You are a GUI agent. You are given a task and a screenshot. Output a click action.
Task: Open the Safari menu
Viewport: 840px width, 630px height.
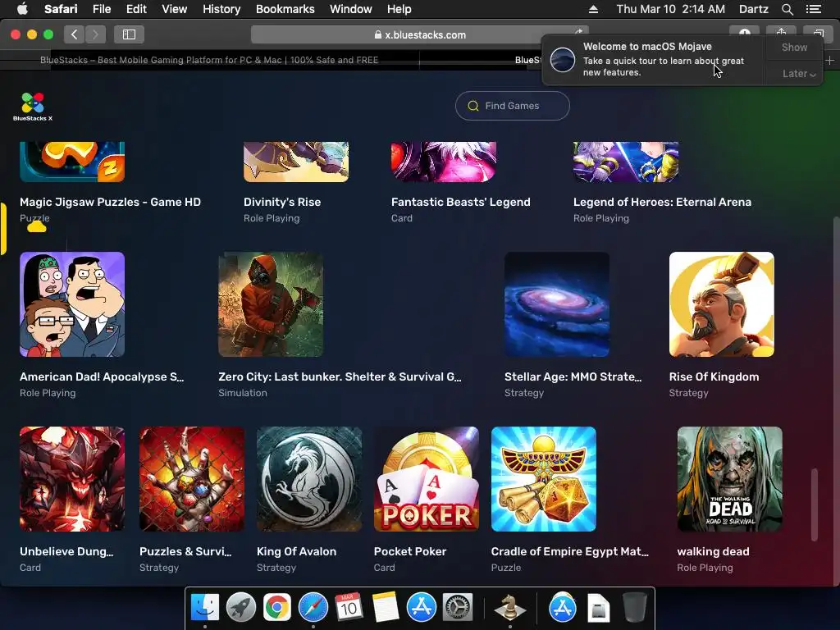coord(61,9)
